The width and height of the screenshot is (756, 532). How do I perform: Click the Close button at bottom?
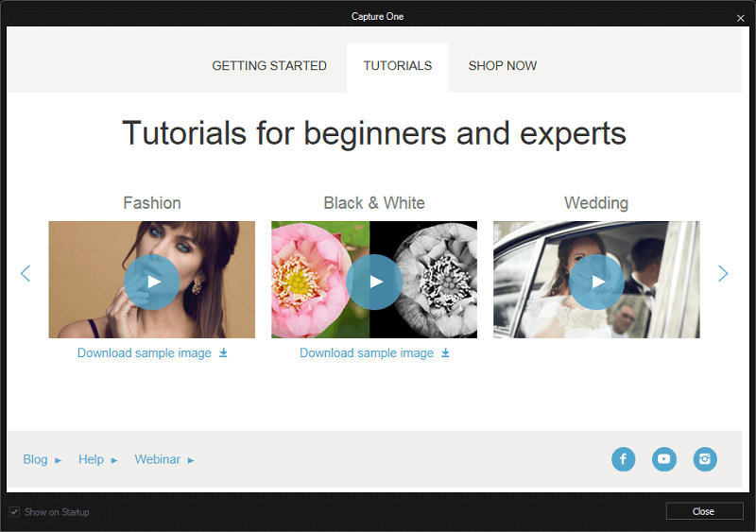pos(704,511)
